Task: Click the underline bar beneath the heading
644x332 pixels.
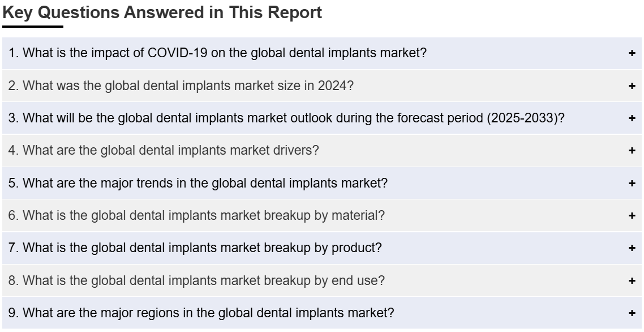Action: click(x=32, y=27)
